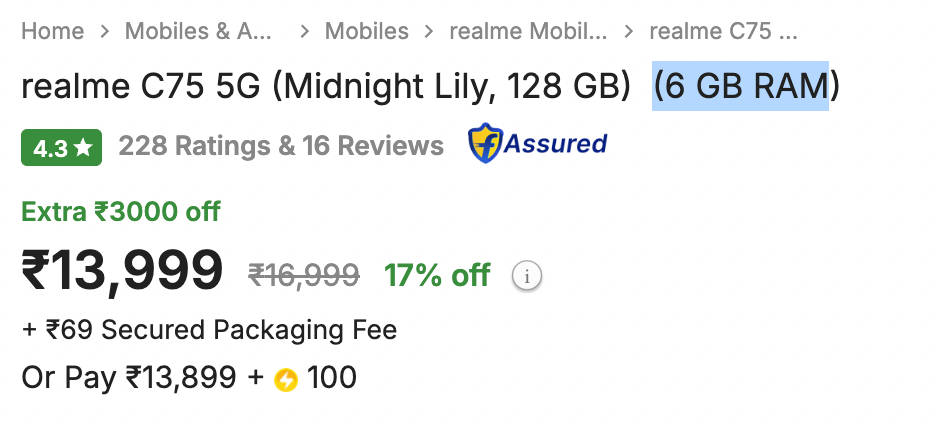
Task: Click the ₹13,999 selling price
Action: 122,271
